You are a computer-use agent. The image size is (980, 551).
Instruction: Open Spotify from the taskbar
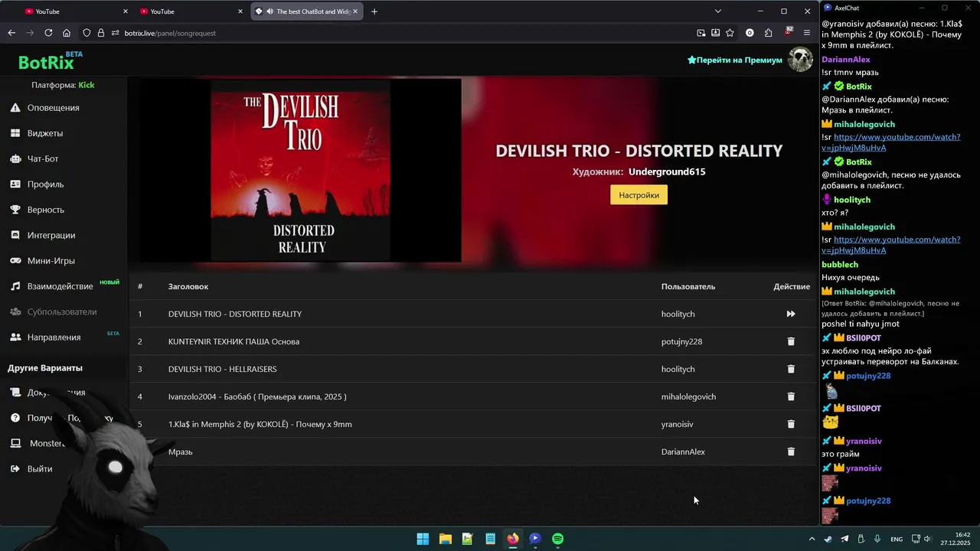tap(558, 539)
